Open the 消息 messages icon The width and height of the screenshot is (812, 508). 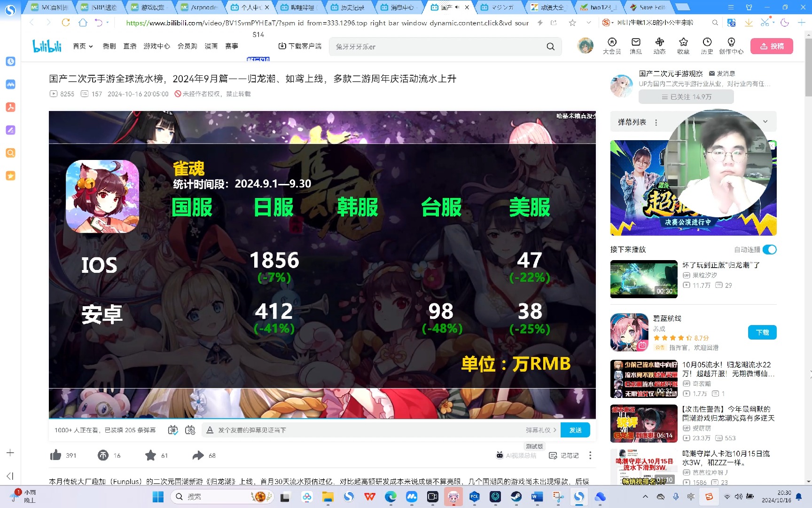pyautogui.click(x=636, y=46)
